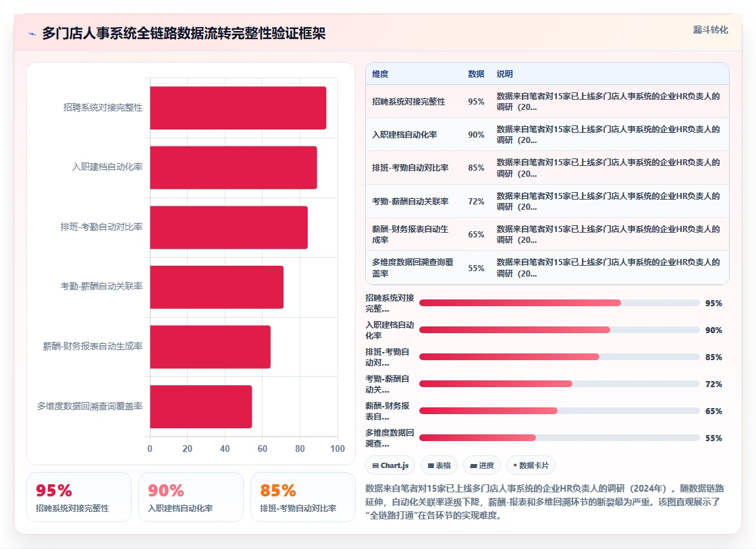This screenshot has height=549, width=756.
Task: Open the 85% 排班-考勤自动对比率 data card
Action: (303, 497)
